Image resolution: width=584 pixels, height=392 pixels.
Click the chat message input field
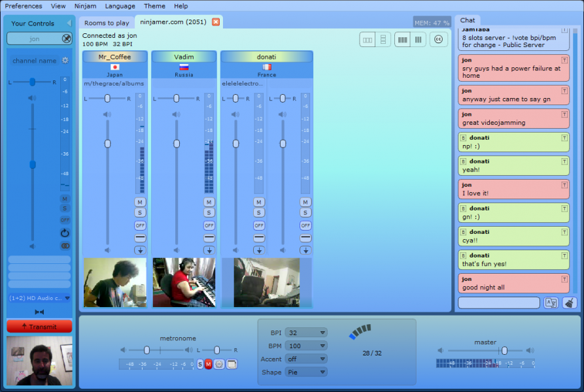click(499, 302)
